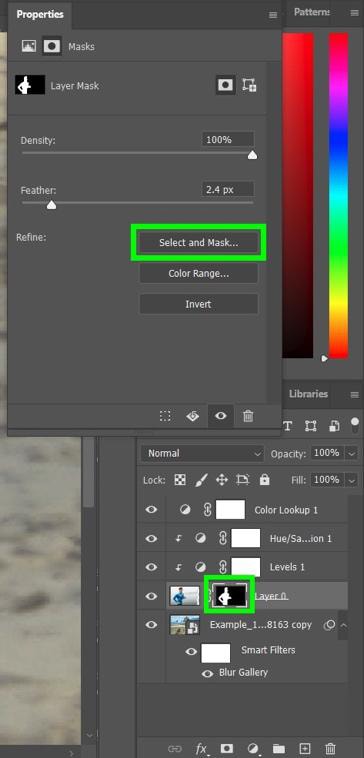Open the Properties panel menu
This screenshot has height=758, width=364.
click(273, 15)
